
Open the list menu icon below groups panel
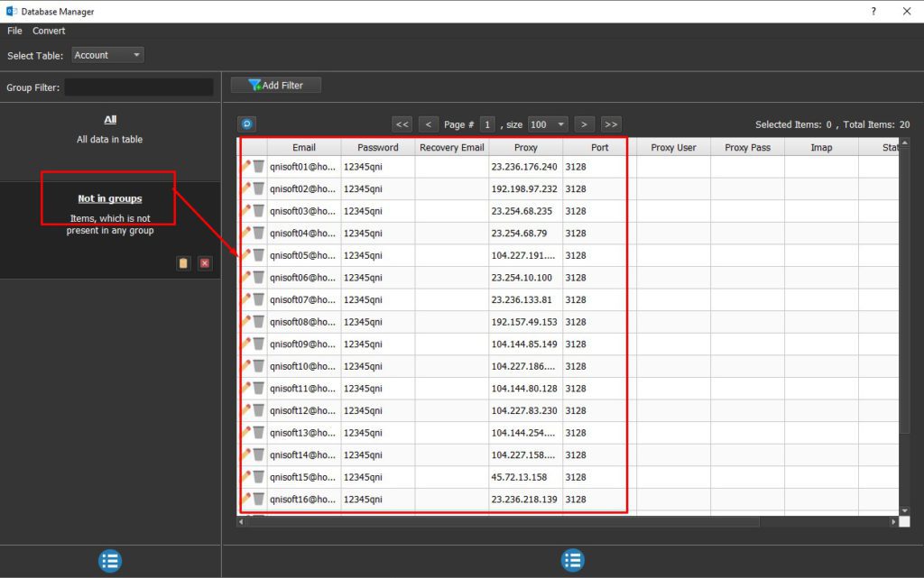[110, 561]
